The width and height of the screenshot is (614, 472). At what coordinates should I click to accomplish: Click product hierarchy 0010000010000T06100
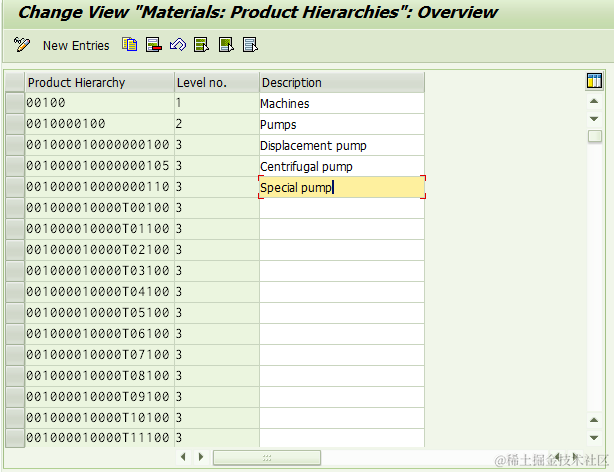point(99,334)
